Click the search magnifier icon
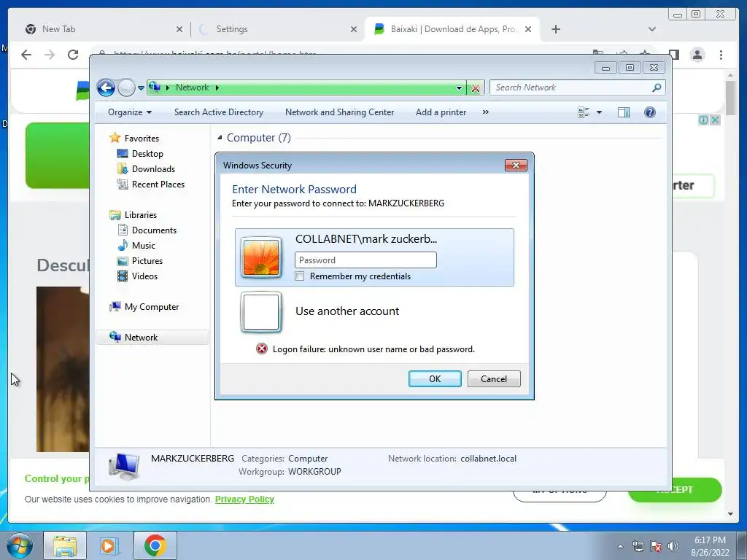 (x=657, y=87)
